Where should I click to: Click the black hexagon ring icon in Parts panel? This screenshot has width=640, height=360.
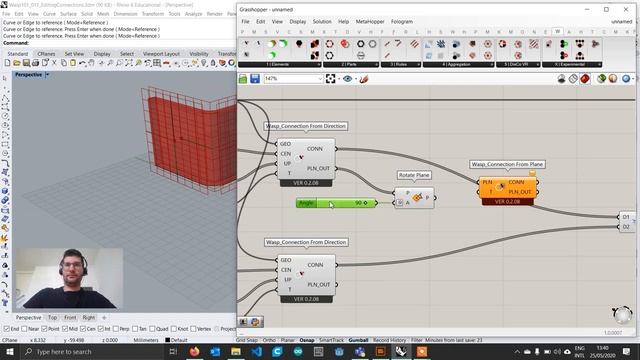click(360, 44)
